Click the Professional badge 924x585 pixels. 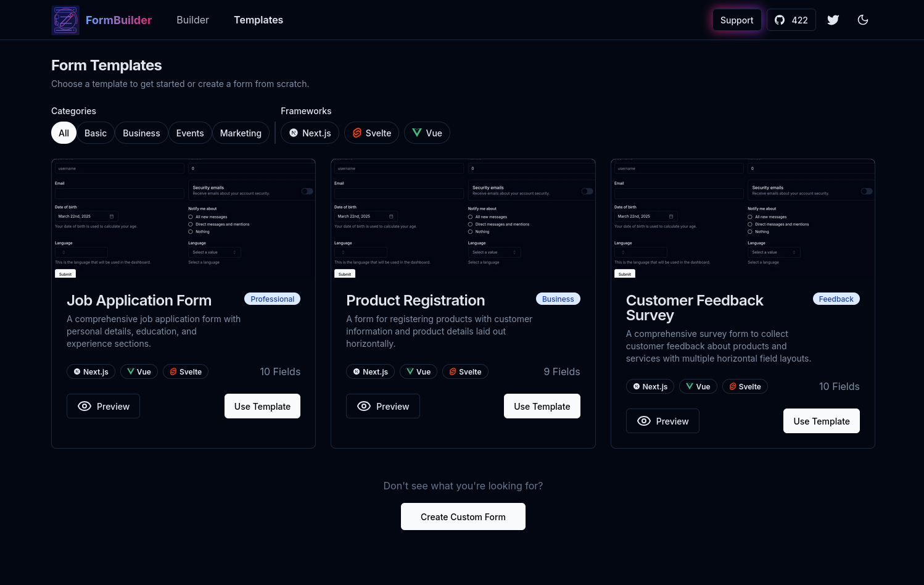pyautogui.click(x=272, y=299)
